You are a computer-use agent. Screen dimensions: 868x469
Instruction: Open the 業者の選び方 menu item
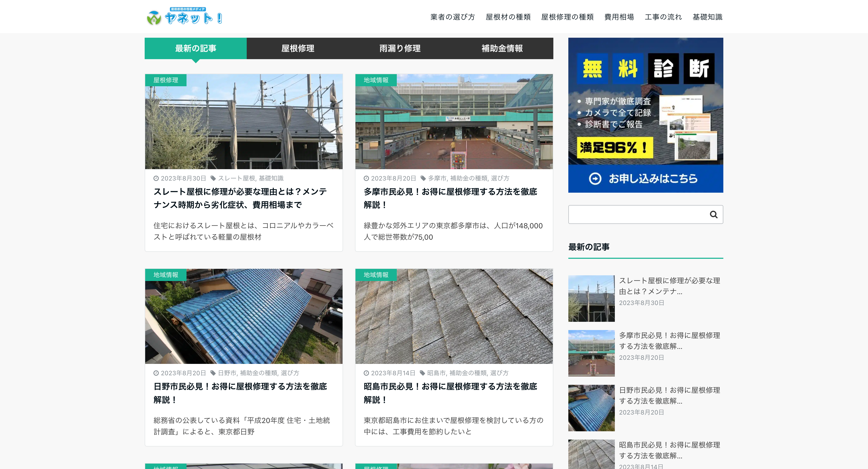[x=452, y=17]
